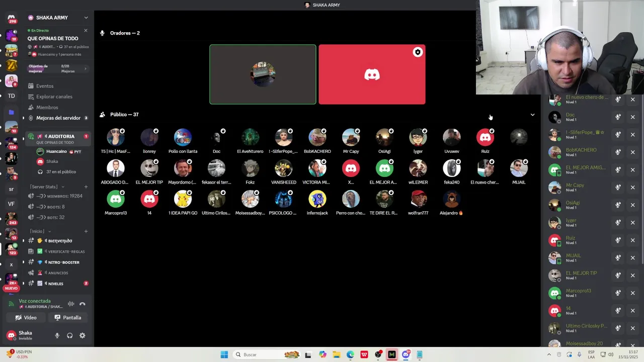
Task: Expand the bienvenida channel thread arrow
Action: click(x=23, y=241)
